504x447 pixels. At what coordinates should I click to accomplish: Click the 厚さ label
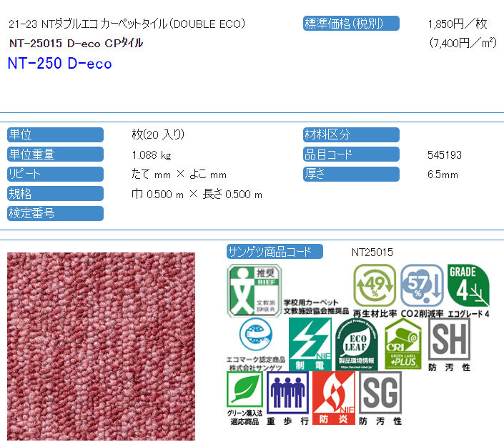coord(351,174)
